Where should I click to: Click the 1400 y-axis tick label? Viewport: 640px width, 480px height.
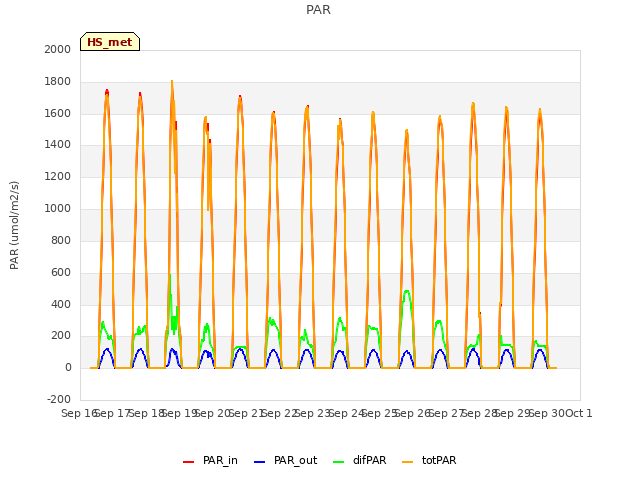tap(58, 144)
